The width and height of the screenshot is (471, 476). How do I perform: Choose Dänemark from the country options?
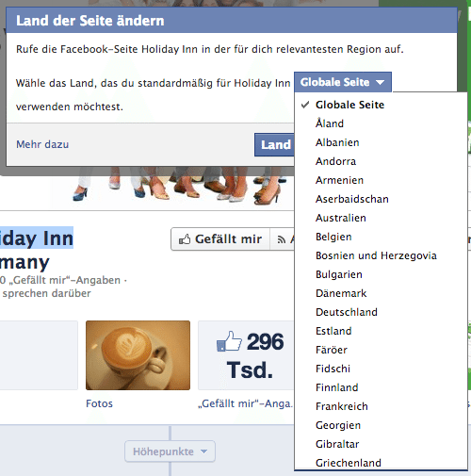pyautogui.click(x=341, y=293)
